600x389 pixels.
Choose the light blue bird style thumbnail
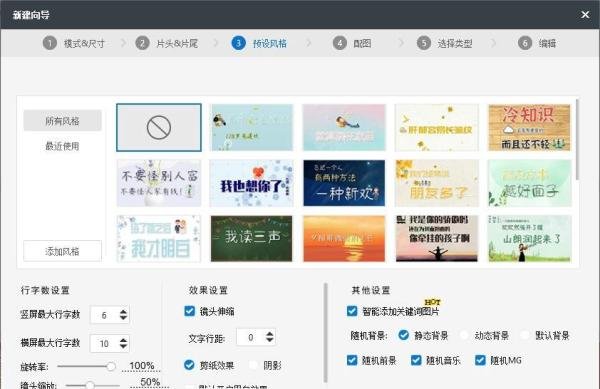click(x=251, y=127)
